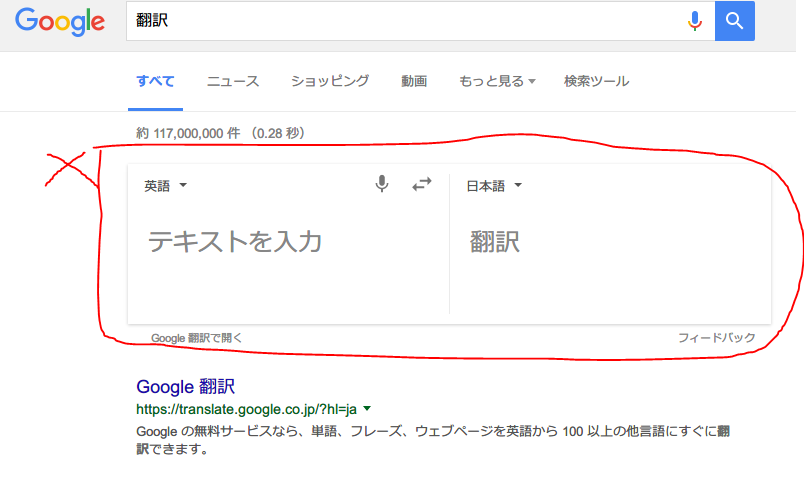
Task: Expand the もっと見る menu
Action: [x=497, y=81]
